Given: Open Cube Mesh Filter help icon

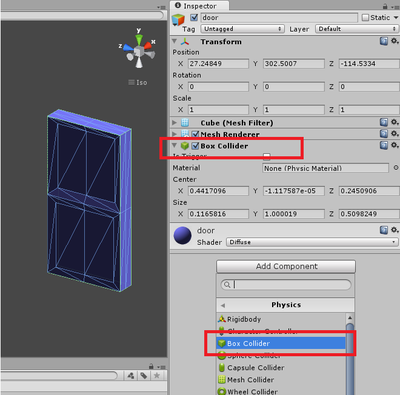Looking at the screenshot, I should [x=384, y=122].
